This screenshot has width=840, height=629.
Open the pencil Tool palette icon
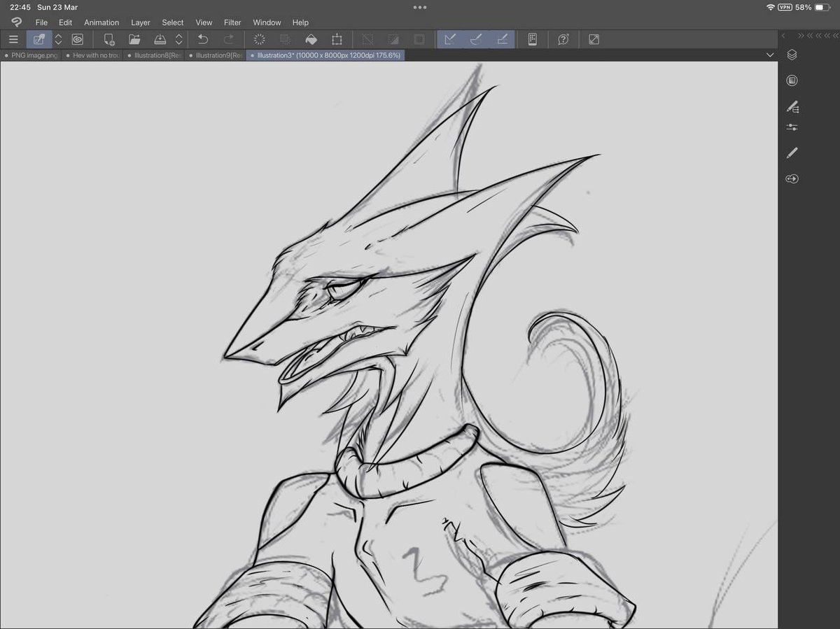(x=792, y=153)
